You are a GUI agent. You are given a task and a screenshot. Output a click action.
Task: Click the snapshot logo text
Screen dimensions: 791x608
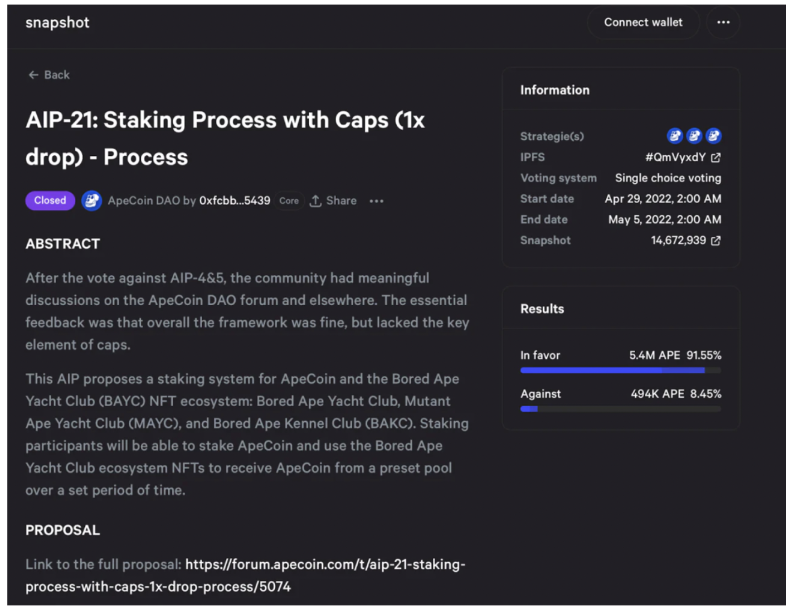pyautogui.click(x=57, y=23)
